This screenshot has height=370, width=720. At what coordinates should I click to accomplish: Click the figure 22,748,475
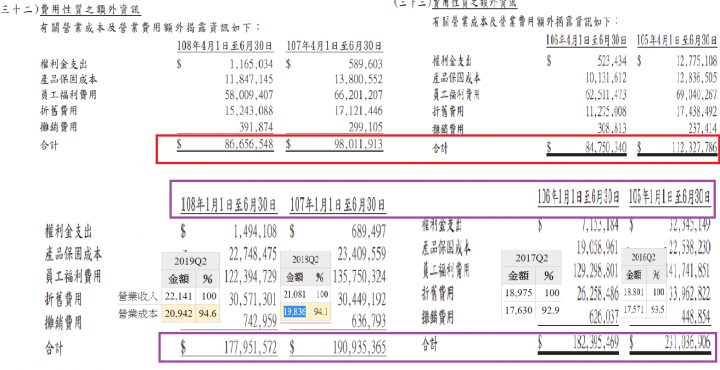point(253,254)
